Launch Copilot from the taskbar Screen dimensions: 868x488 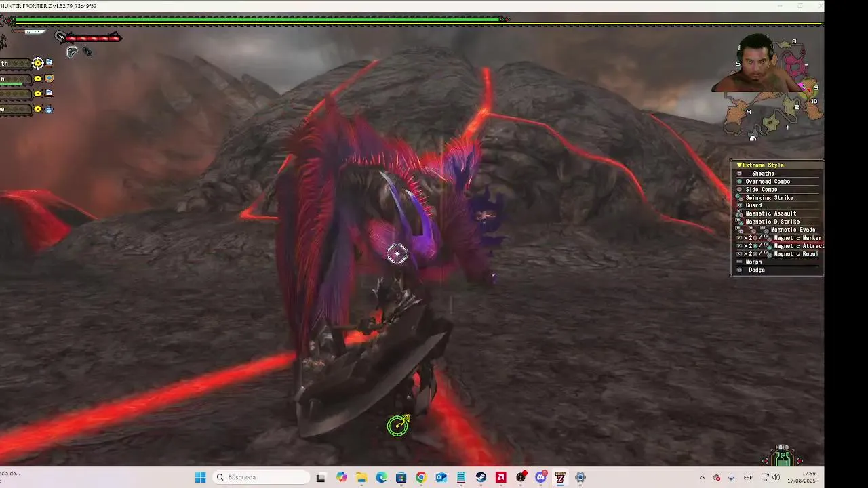pyautogui.click(x=341, y=477)
